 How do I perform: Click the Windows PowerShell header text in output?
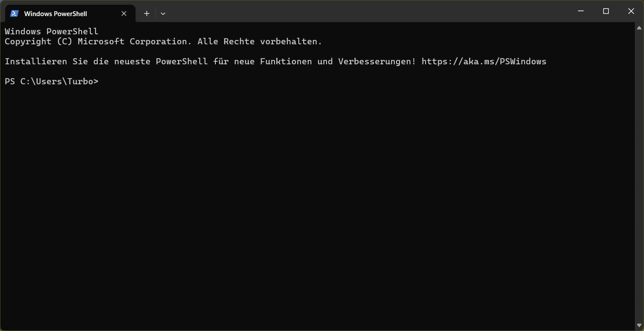point(51,31)
